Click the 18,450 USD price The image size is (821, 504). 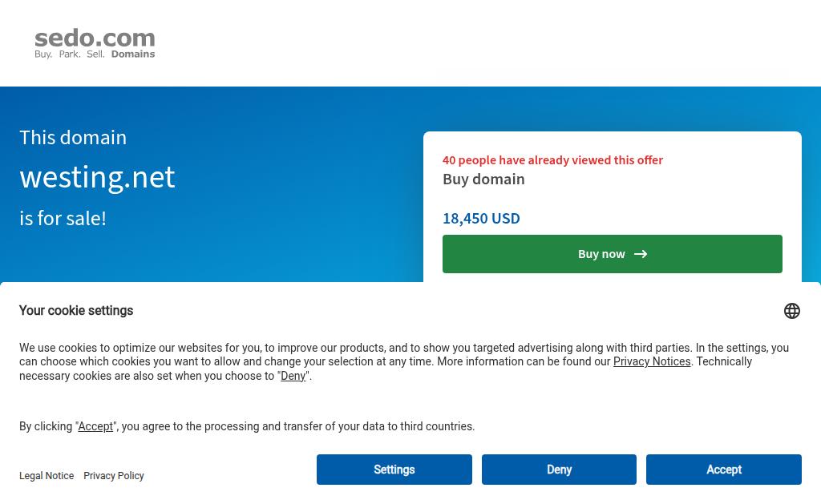pos(481,218)
